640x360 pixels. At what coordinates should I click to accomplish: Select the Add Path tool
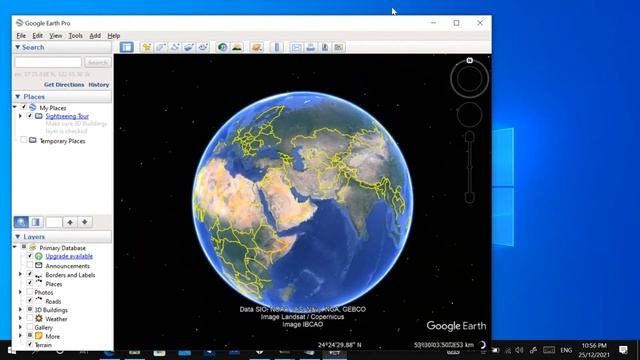pos(175,47)
